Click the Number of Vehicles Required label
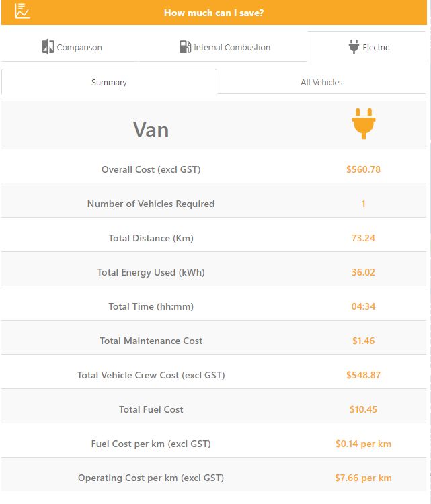Image resolution: width=431 pixels, height=504 pixels. click(x=151, y=204)
